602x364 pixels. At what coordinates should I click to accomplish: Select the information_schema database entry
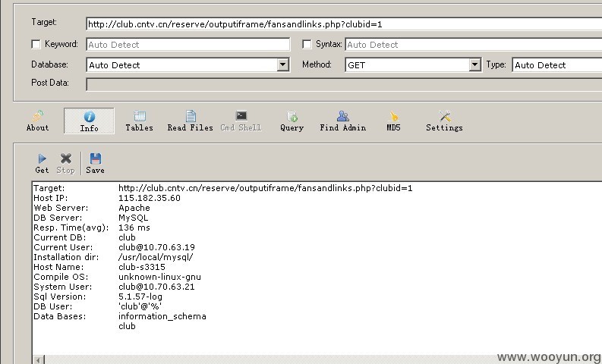click(x=162, y=316)
